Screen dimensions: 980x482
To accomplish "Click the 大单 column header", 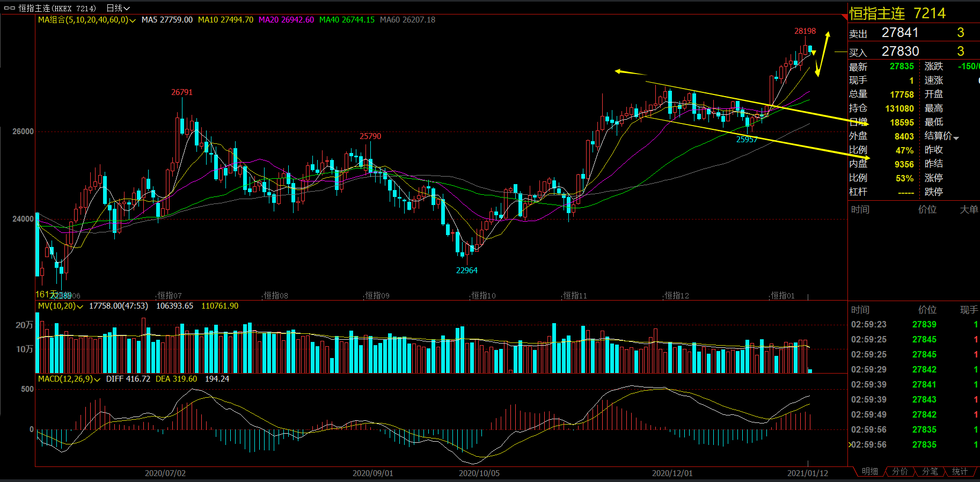I will 969,209.
